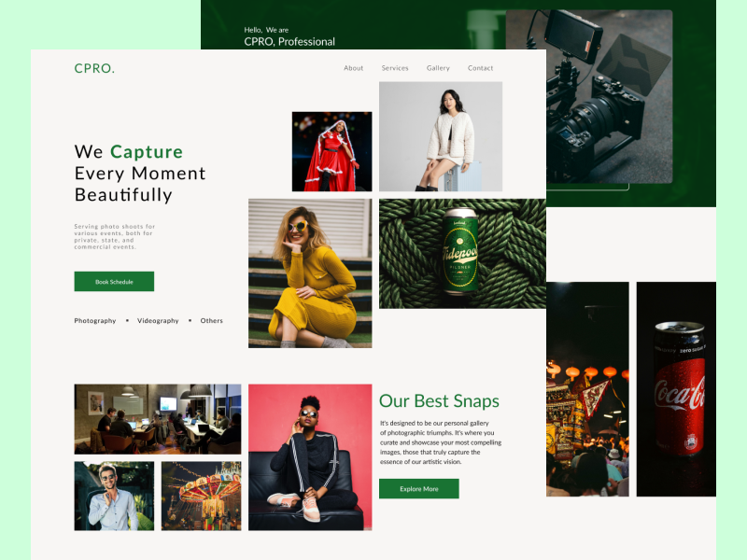Select the Others category filter

coord(211,320)
